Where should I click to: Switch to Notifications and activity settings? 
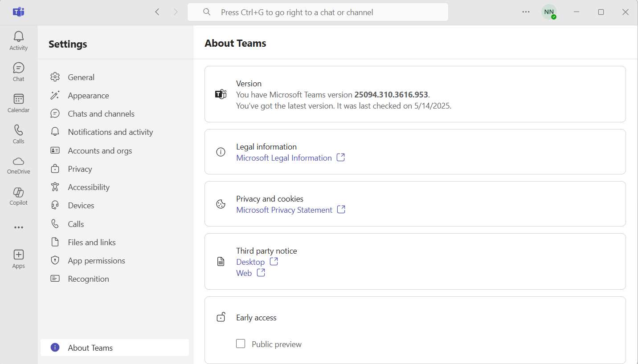(110, 132)
